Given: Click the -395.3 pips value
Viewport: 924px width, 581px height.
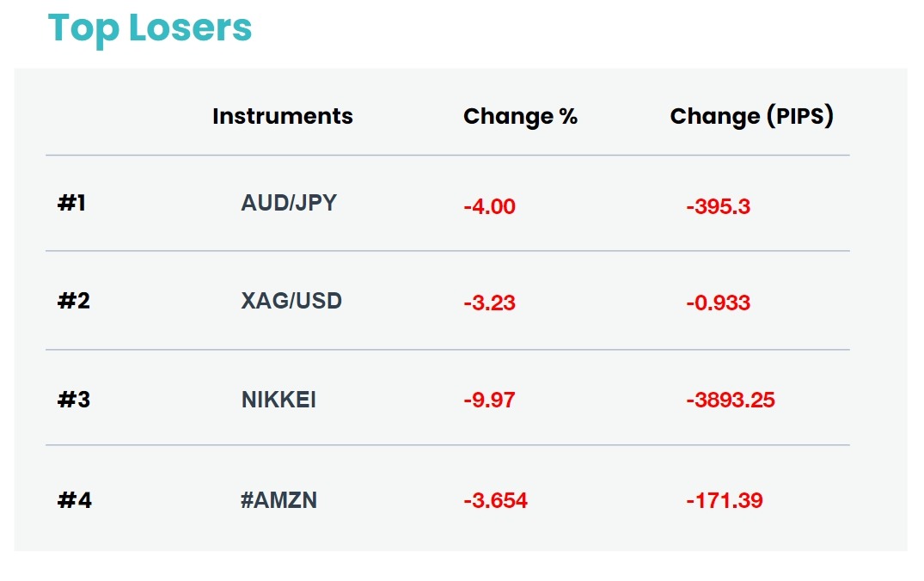Looking at the screenshot, I should coord(719,207).
